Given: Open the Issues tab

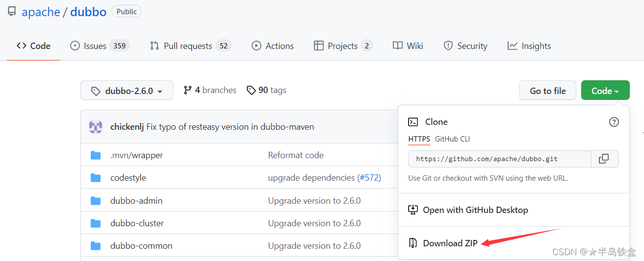Looking at the screenshot, I should point(100,46).
